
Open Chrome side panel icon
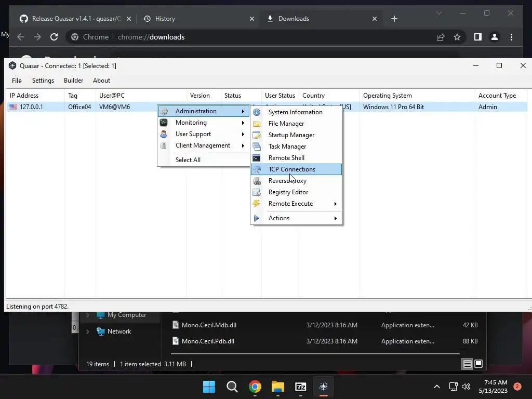(x=478, y=37)
